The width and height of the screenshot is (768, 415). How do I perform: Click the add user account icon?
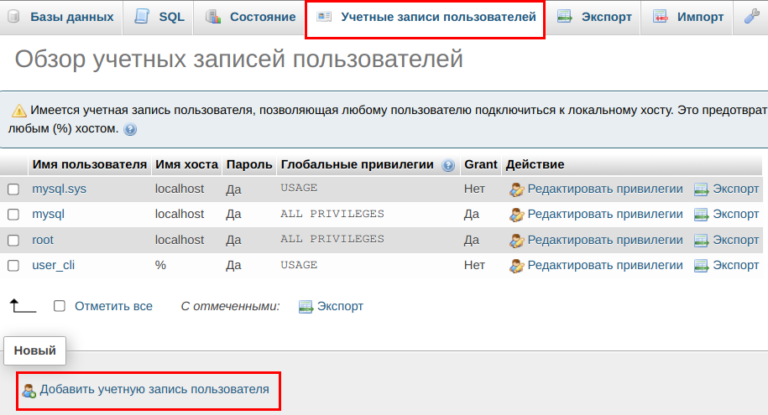[x=29, y=390]
